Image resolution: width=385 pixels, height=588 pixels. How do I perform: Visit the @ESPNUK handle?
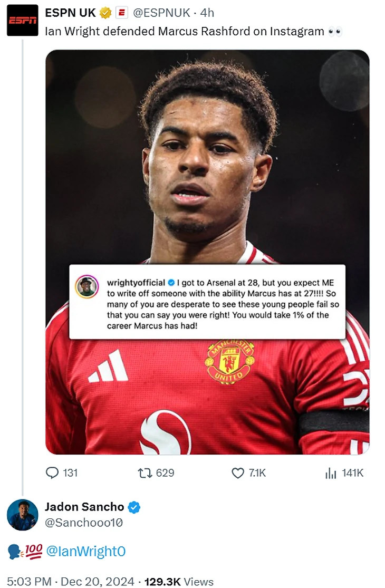click(163, 13)
